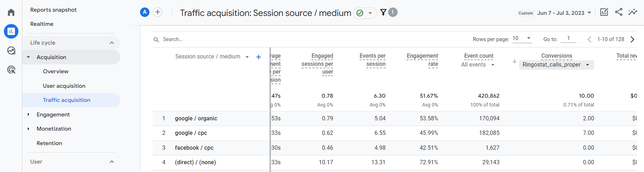This screenshot has width=644, height=172.
Task: Open the report status green checkmark dropdown
Action: click(x=365, y=13)
